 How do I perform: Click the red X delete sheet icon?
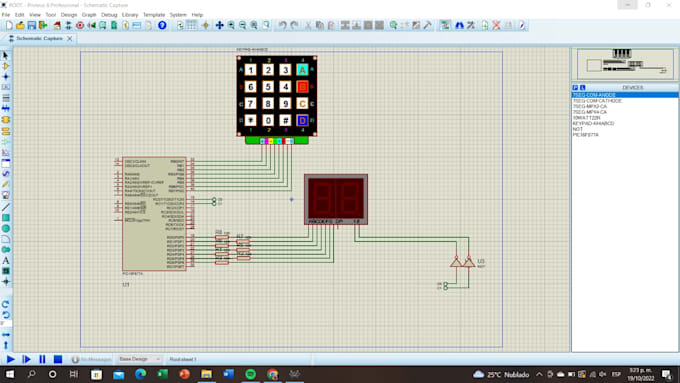496,25
